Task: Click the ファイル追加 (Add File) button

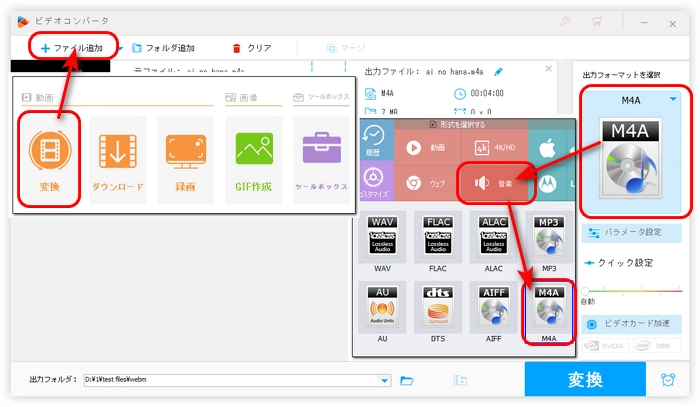Action: 71,47
